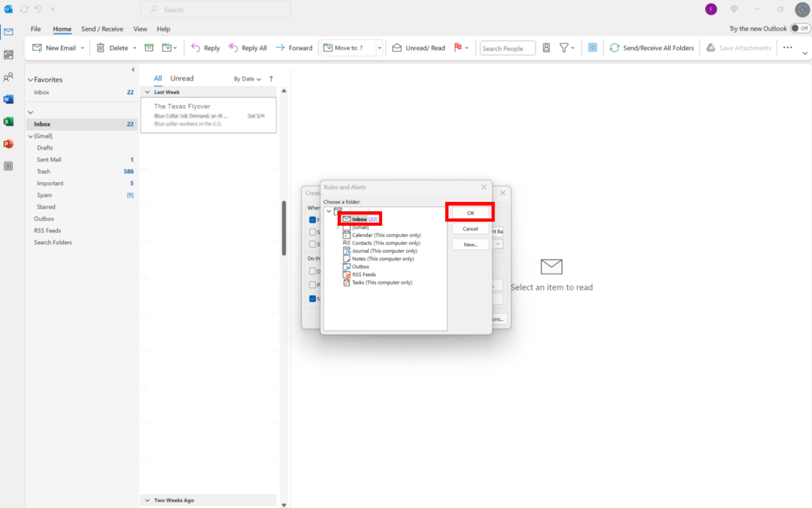The width and height of the screenshot is (812, 508).
Task: Select the Reply All action
Action: point(247,48)
